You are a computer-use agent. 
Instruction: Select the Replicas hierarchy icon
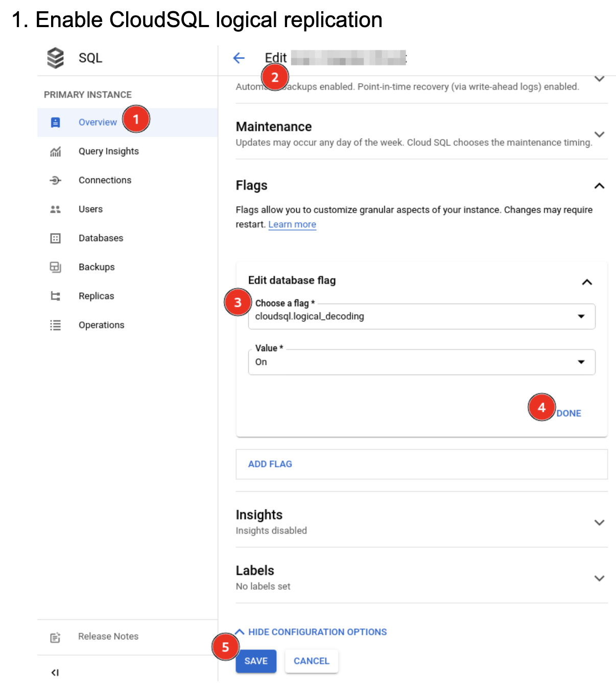point(55,295)
